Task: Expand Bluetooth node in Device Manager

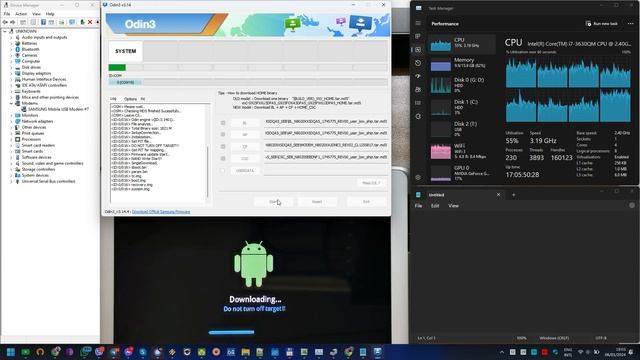Action: (x=11, y=49)
